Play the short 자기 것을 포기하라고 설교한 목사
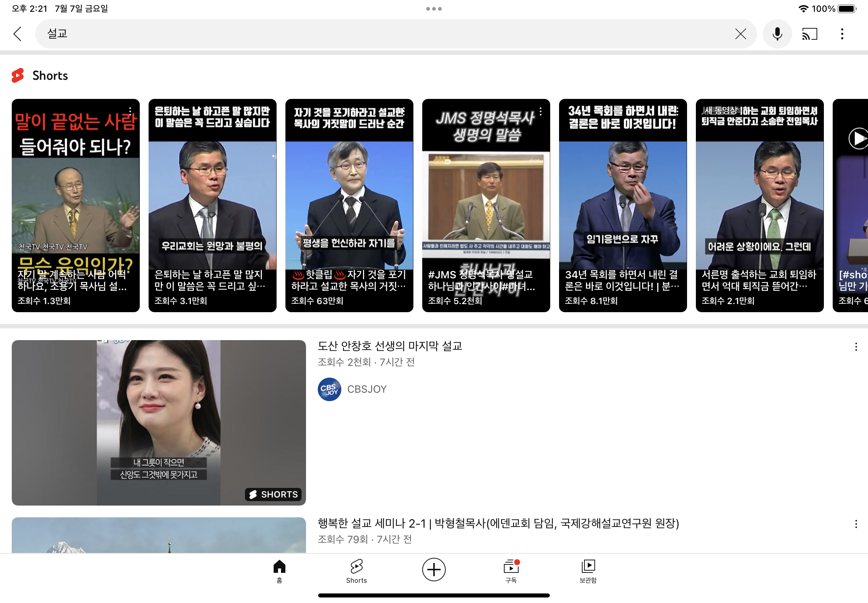Image resolution: width=868 pixels, height=603 pixels. point(349,205)
